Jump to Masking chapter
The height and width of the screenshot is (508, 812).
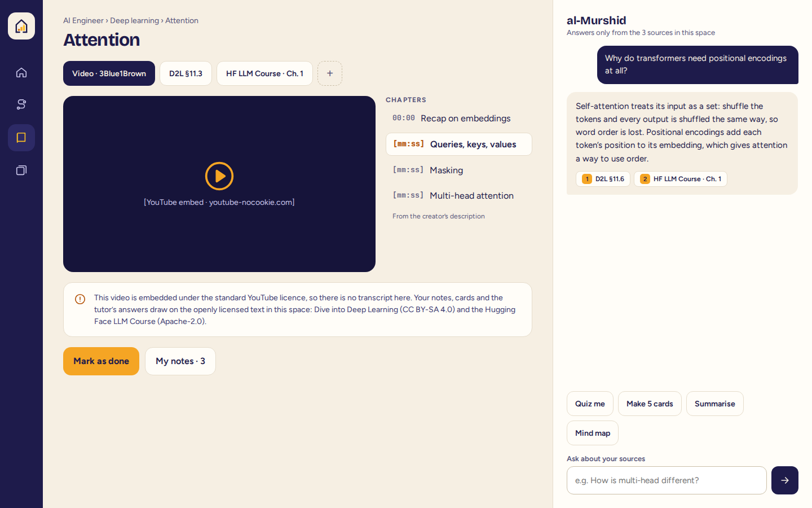458,170
